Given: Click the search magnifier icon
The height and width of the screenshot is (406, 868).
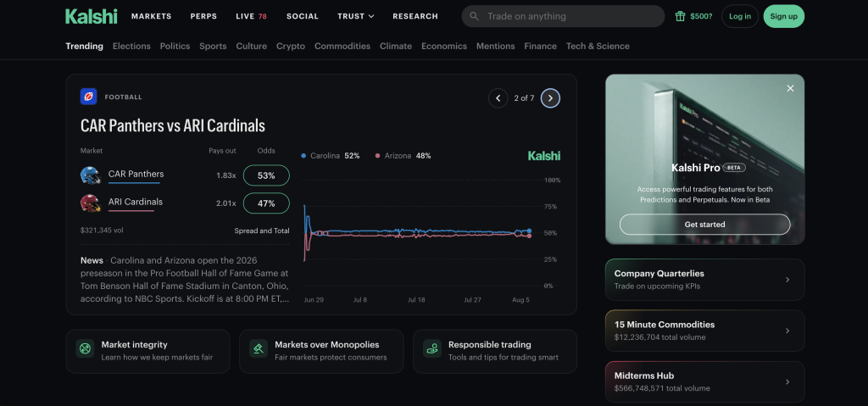Looking at the screenshot, I should (475, 16).
